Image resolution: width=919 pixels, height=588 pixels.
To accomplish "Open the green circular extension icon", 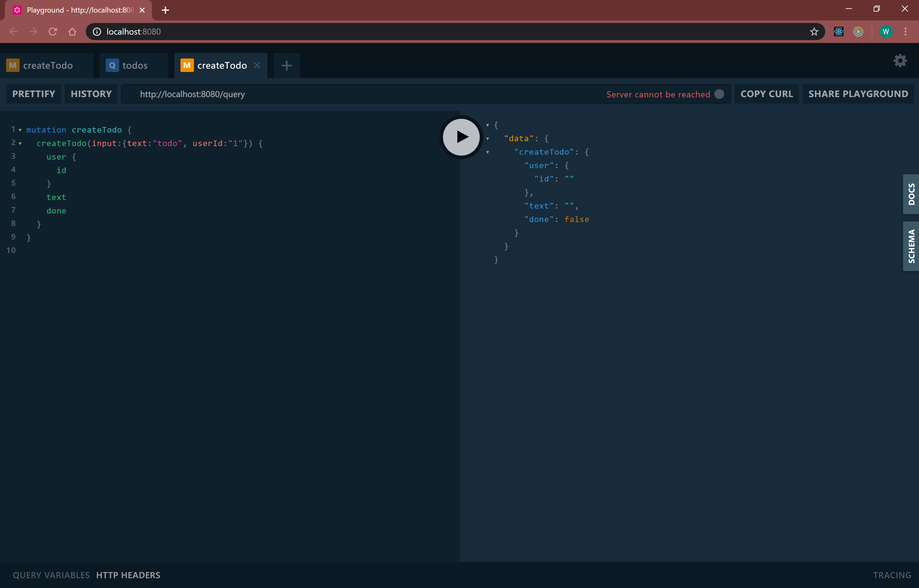I will [x=858, y=32].
